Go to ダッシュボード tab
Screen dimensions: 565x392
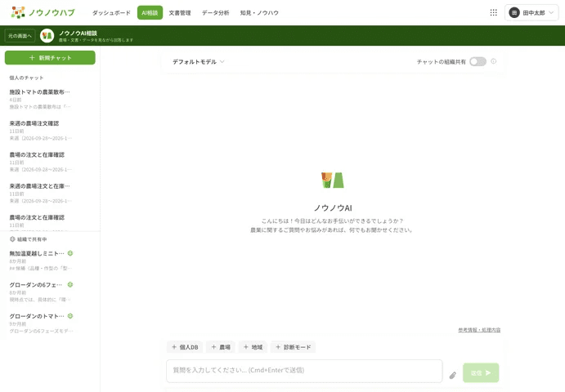tap(111, 13)
